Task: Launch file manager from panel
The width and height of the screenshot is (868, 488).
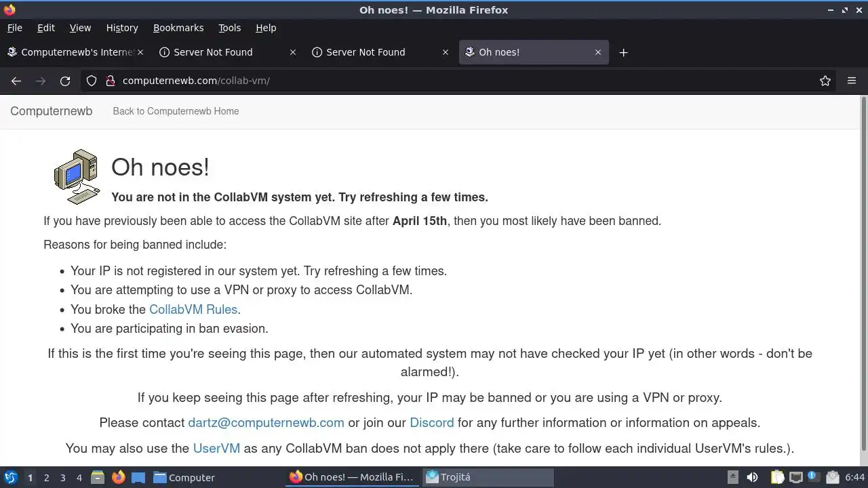Action: coord(98,478)
